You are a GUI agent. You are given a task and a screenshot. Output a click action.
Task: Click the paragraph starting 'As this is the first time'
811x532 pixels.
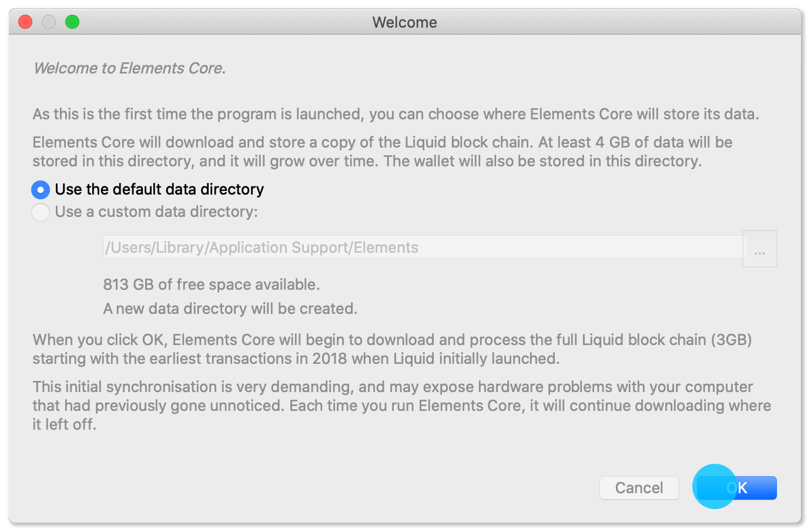(396, 114)
